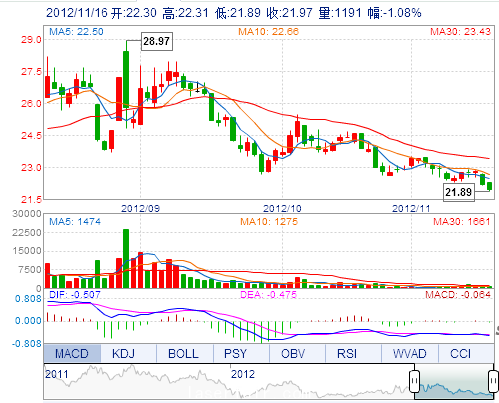Image resolution: width=499 pixels, height=403 pixels.
Task: Click the left range slider handle
Action: click(x=414, y=381)
